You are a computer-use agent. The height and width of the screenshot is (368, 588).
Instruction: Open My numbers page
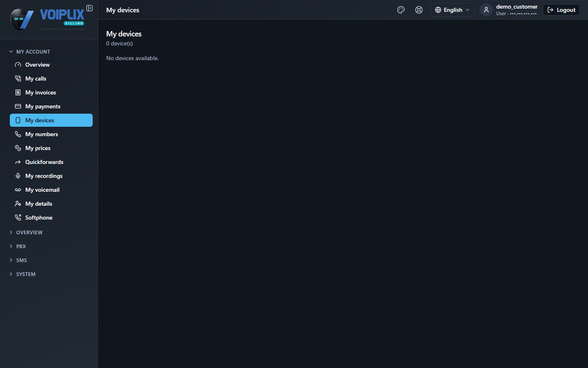point(51,134)
